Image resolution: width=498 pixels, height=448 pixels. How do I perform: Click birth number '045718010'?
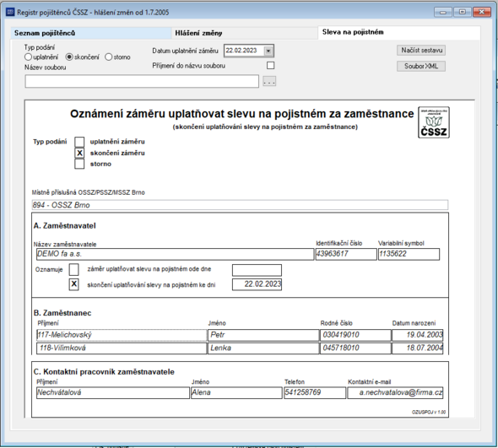point(355,348)
